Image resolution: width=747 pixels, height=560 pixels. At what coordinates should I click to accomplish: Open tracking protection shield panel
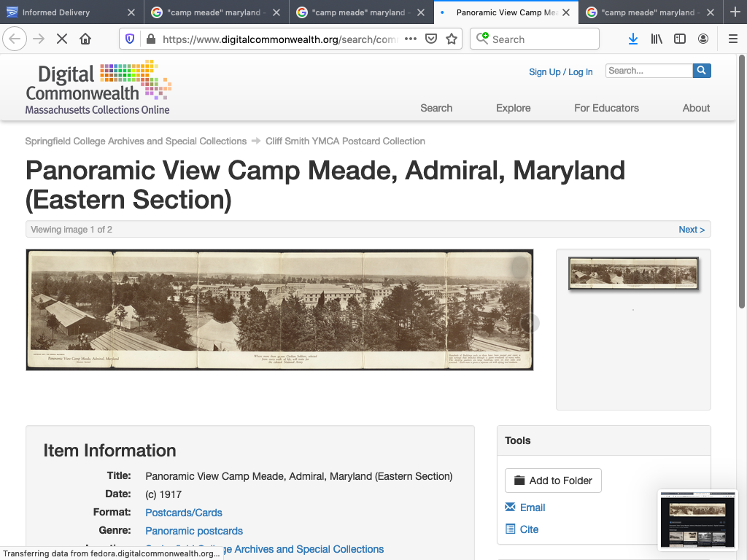click(131, 39)
